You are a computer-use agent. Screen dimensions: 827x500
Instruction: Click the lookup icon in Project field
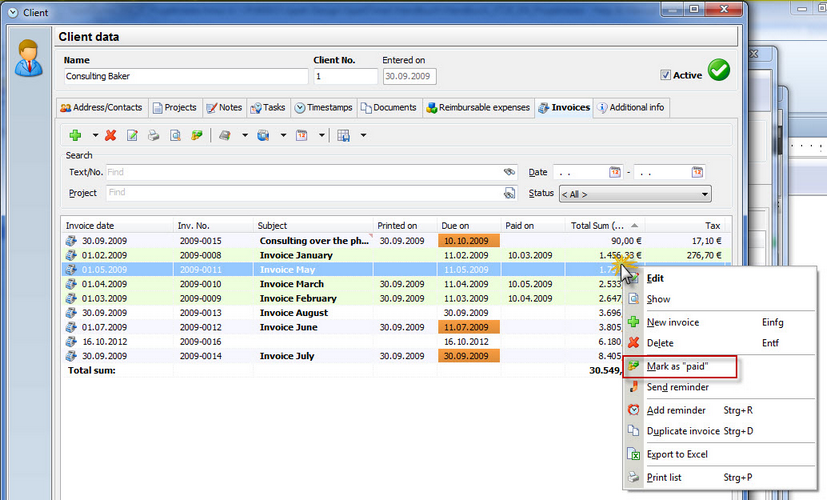tap(509, 193)
